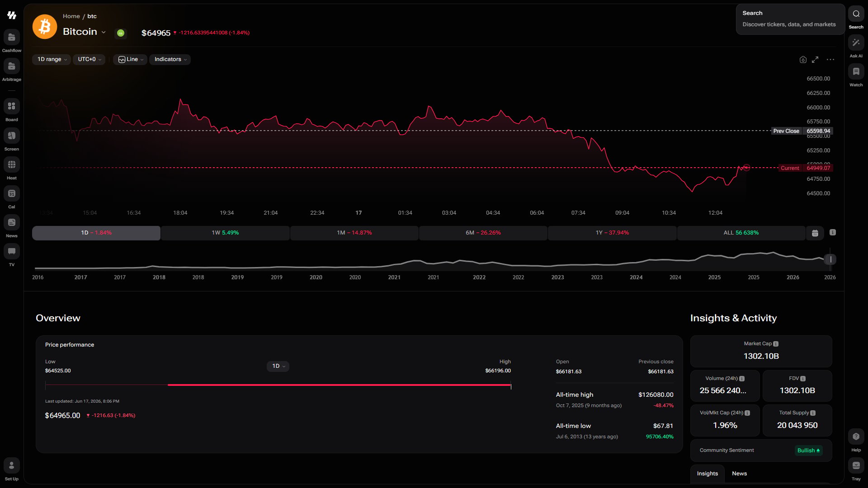Open the Arbitrage sidebar icon
The height and width of the screenshot is (488, 868).
pos(12,66)
